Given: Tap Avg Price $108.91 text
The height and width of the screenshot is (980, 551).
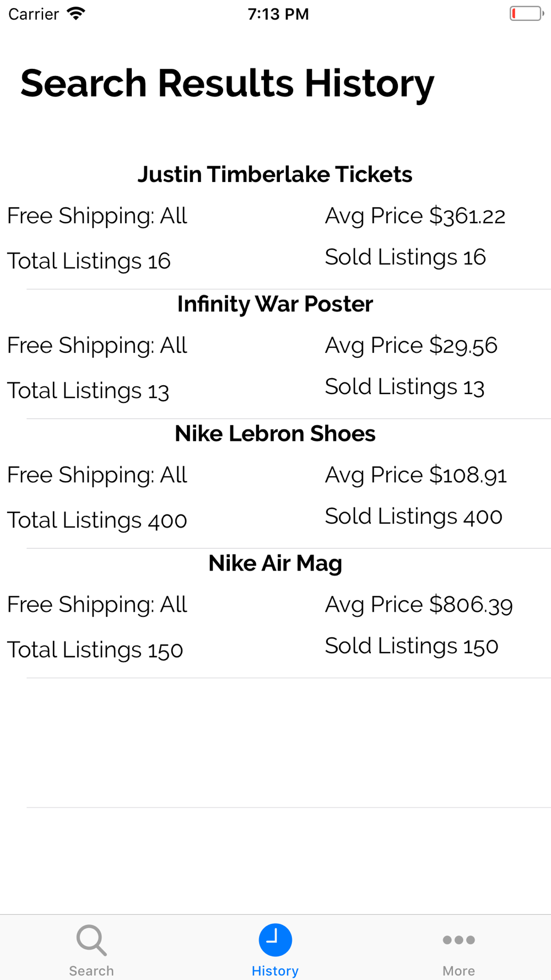Looking at the screenshot, I should tap(416, 475).
